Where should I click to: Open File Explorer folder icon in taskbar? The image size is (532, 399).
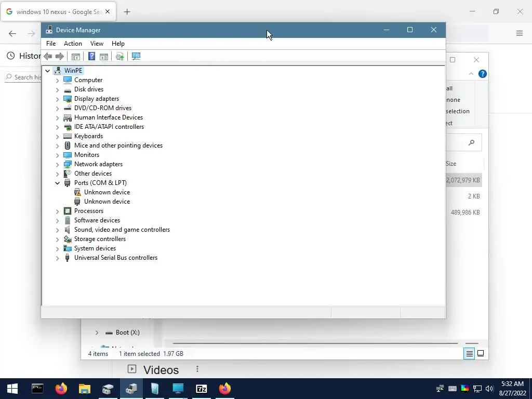tap(85, 389)
